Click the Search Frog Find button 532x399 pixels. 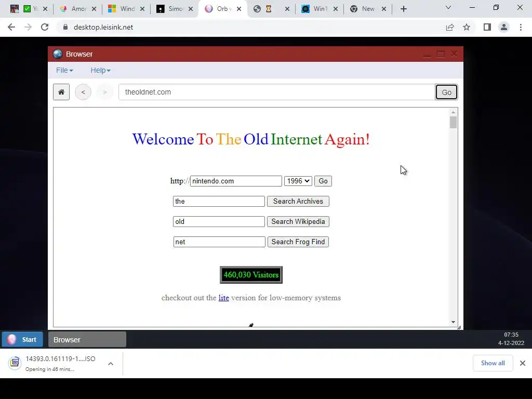[298, 242]
